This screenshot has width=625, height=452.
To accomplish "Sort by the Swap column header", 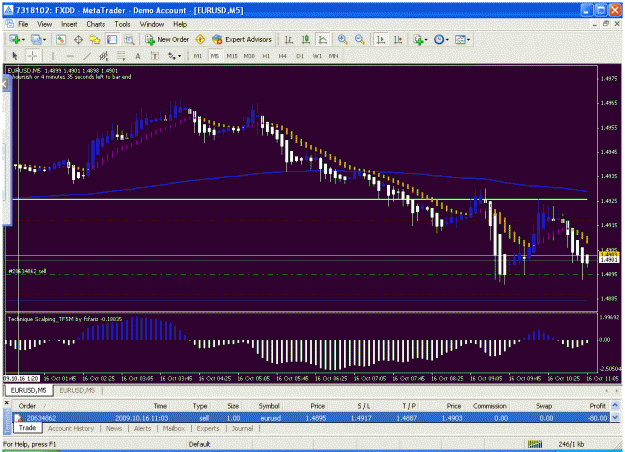I will click(544, 406).
